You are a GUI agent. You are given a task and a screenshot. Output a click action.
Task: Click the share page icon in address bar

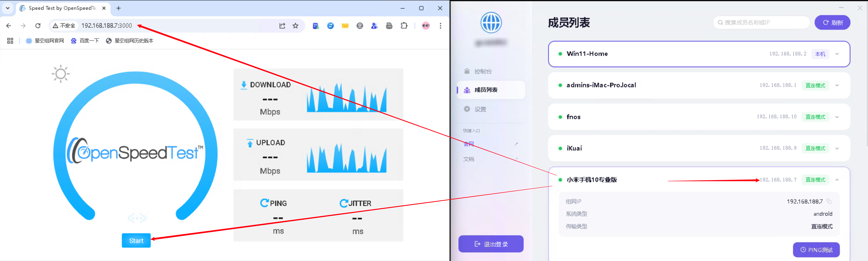click(282, 26)
